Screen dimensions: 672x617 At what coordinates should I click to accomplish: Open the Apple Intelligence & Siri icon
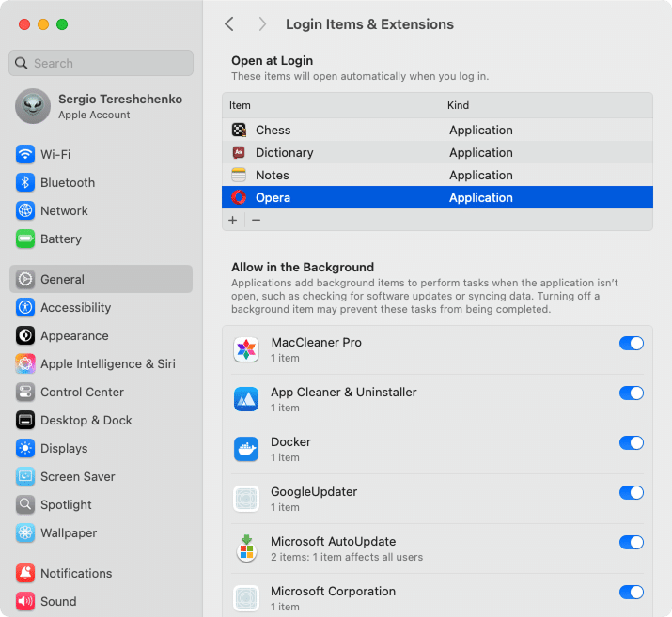25,364
